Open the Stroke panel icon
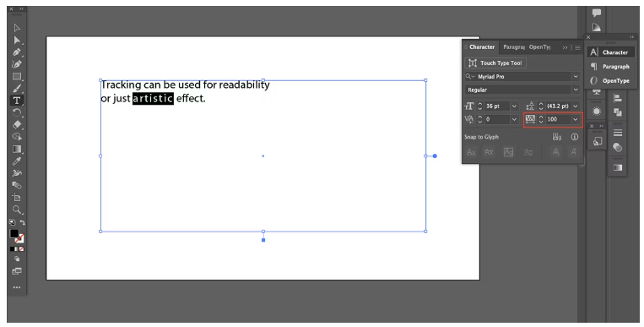644x327 pixels. tap(617, 133)
